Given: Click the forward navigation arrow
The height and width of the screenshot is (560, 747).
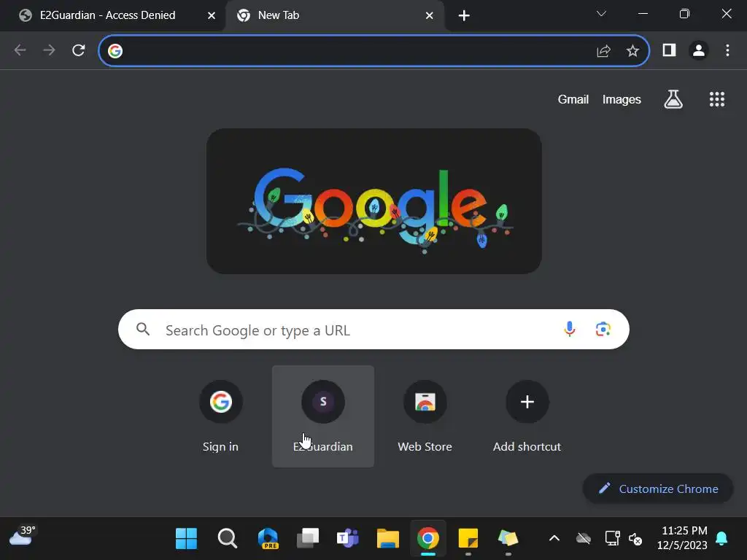Looking at the screenshot, I should click(49, 50).
